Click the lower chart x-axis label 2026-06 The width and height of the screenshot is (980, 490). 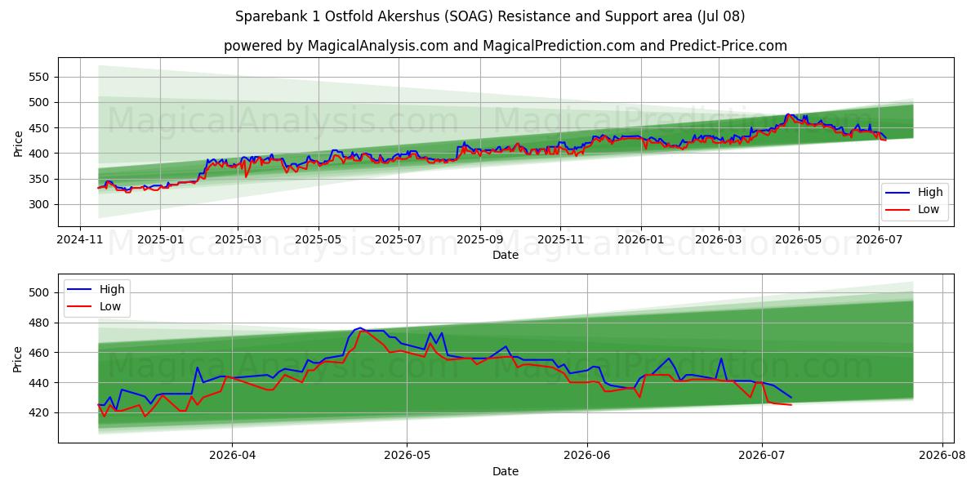587,457
